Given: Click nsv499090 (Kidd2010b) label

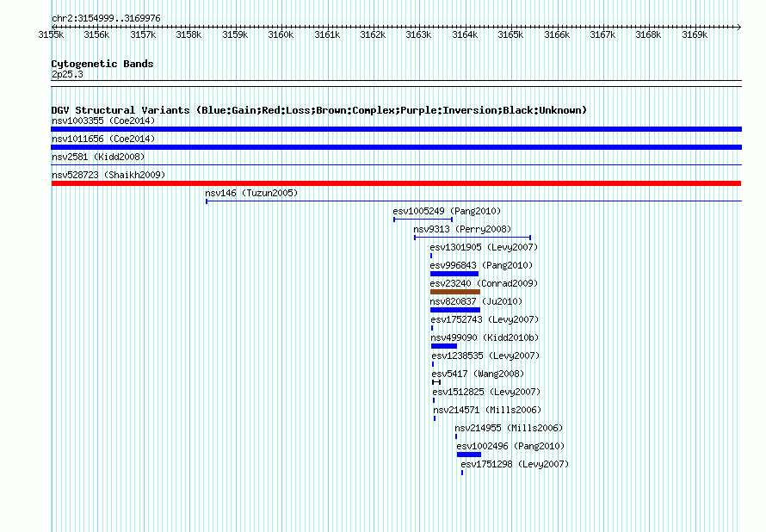Looking at the screenshot, I should coord(485,337).
